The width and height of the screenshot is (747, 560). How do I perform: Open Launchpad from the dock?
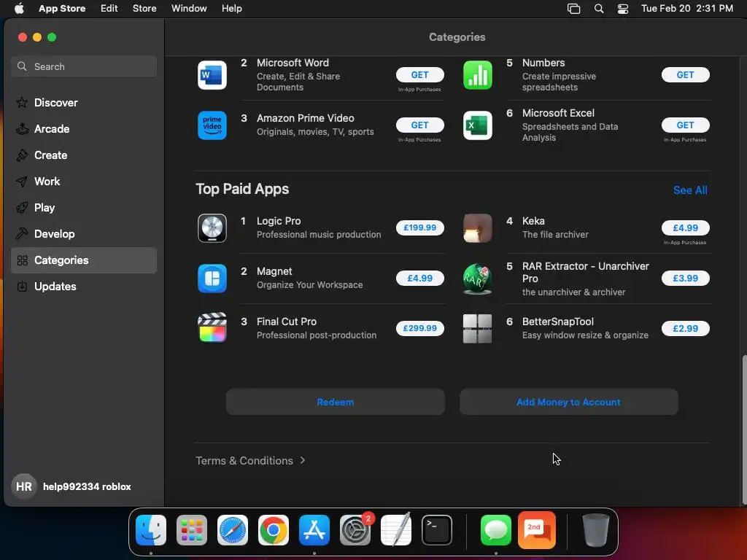point(192,530)
